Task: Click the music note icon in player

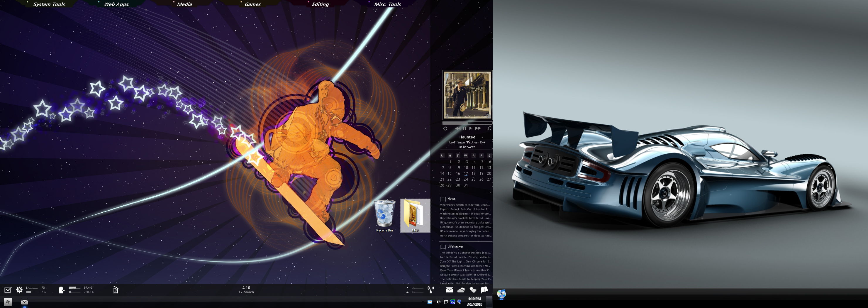Action: coord(489,128)
